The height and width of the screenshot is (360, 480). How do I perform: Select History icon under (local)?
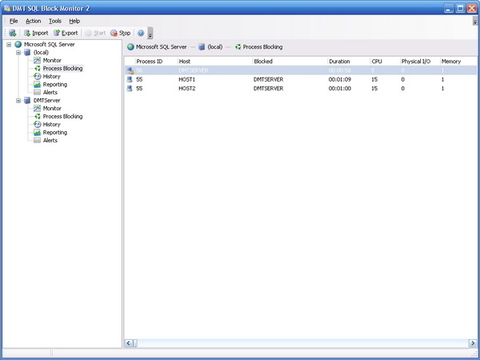click(37, 76)
